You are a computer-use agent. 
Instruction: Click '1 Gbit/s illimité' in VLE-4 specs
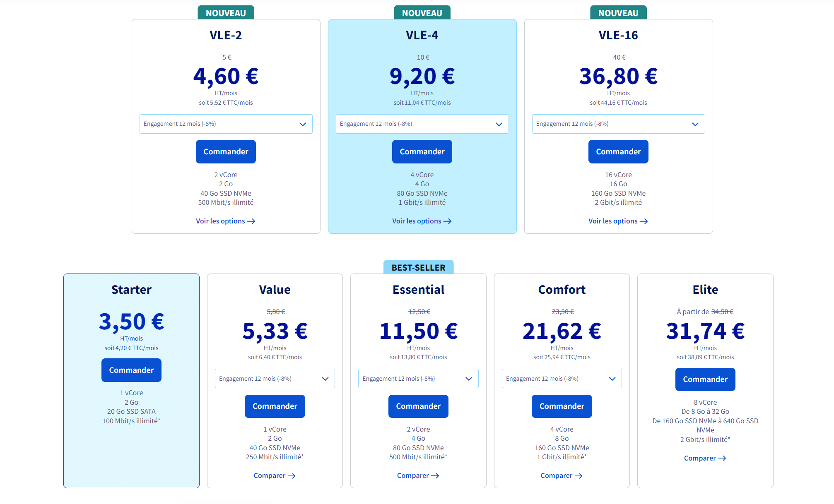pyautogui.click(x=422, y=202)
